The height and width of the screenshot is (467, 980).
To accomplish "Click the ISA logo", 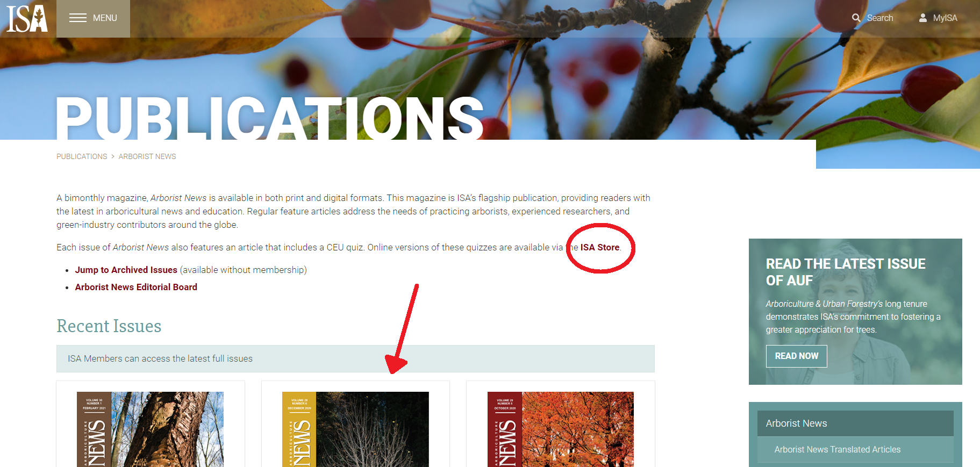I will 27,18.
